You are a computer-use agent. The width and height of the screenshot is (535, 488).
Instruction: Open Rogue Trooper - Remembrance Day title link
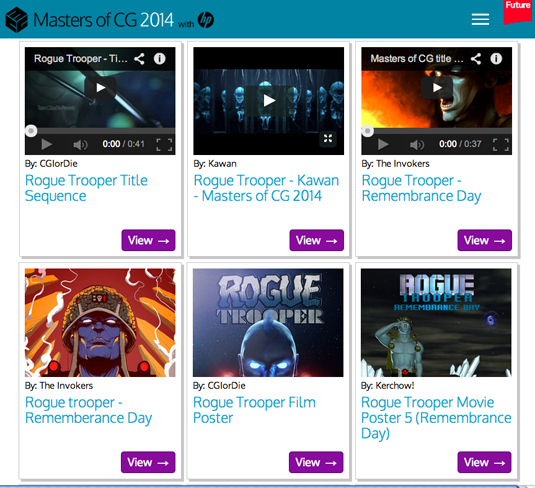click(x=421, y=188)
